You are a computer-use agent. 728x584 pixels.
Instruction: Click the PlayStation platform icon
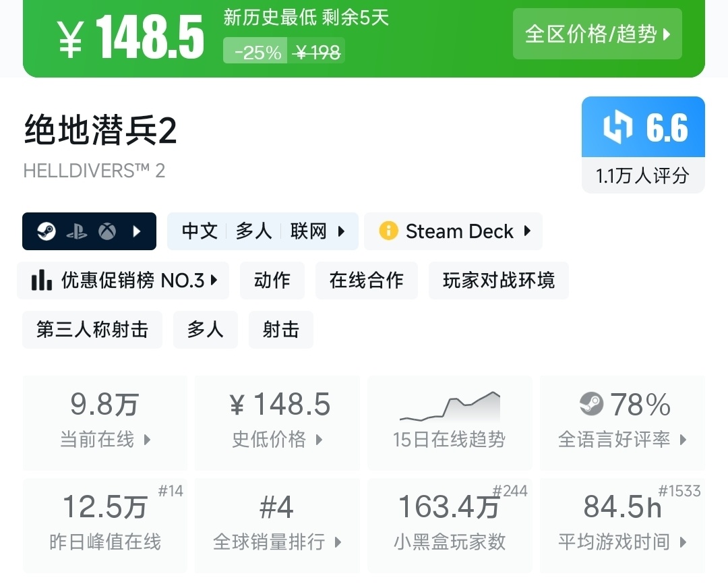click(77, 231)
